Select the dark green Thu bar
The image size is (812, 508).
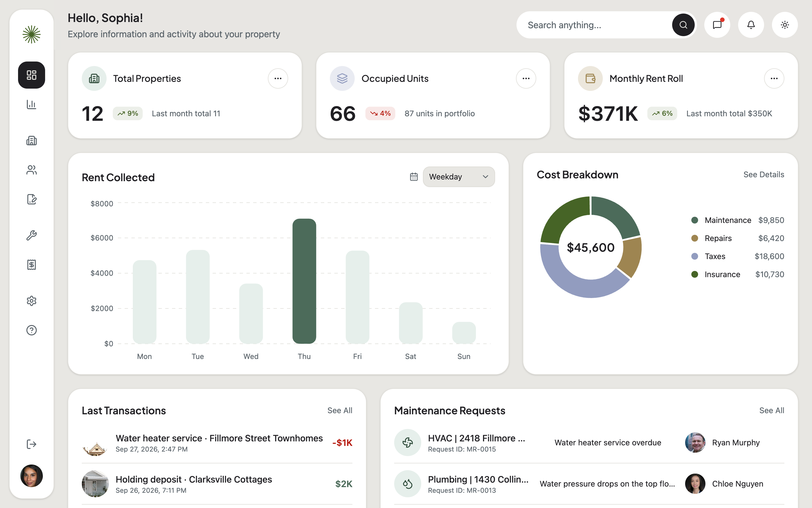pyautogui.click(x=304, y=281)
